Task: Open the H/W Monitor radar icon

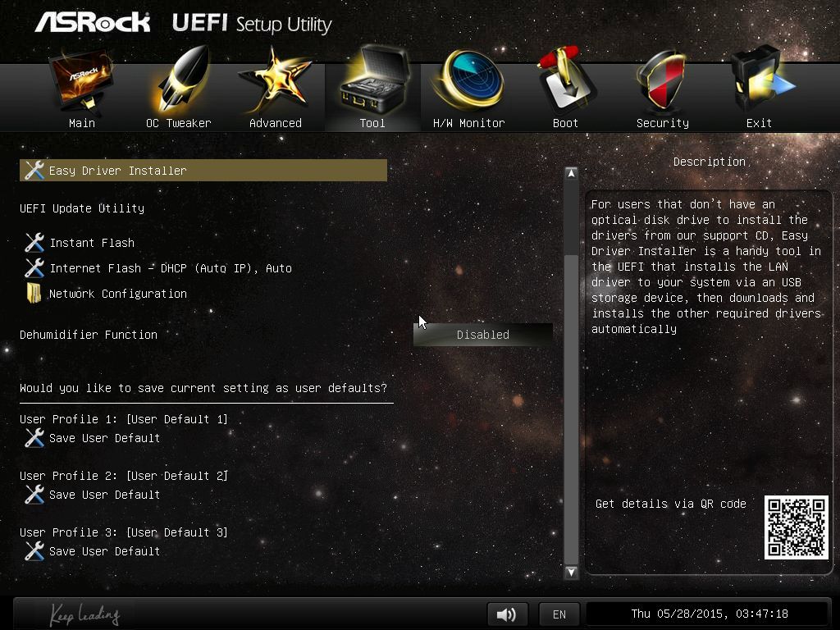Action: coord(469,80)
